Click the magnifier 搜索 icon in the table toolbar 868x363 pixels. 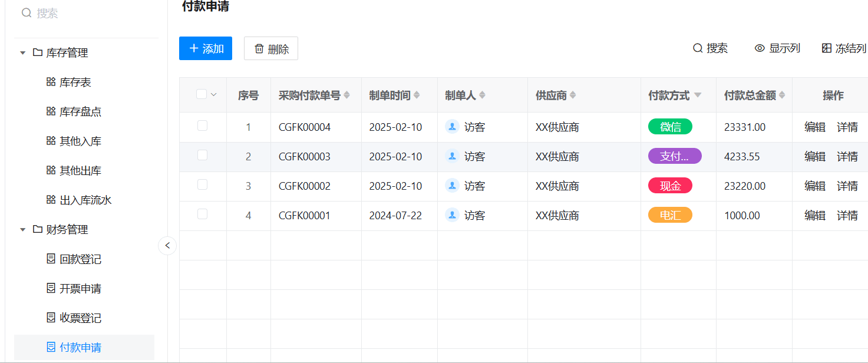point(698,48)
